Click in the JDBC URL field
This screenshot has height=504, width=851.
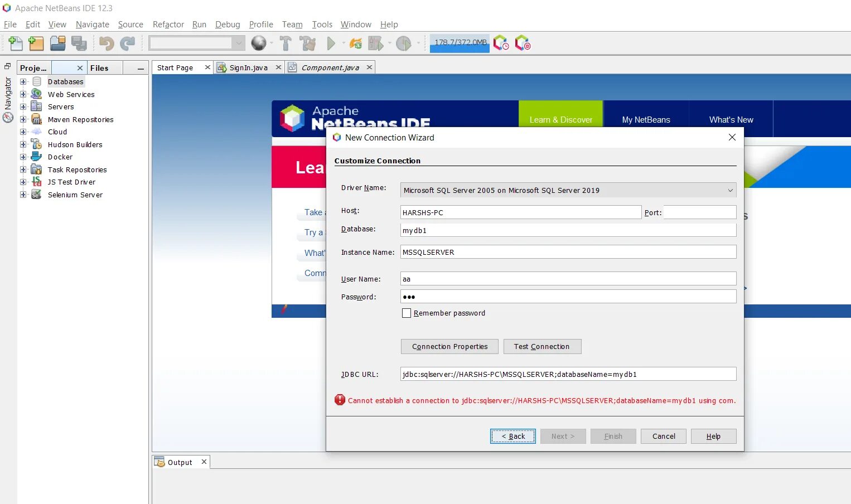pos(568,374)
